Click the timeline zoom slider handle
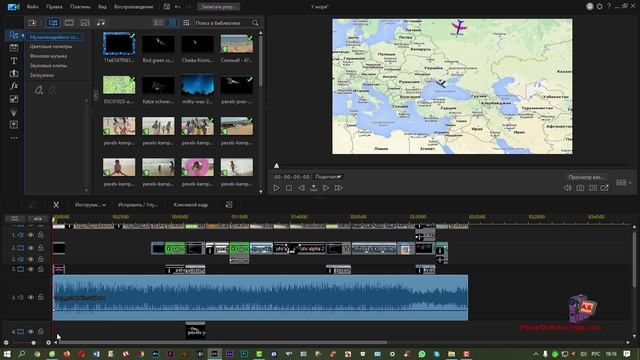This screenshot has width=640, height=360. (x=33, y=342)
